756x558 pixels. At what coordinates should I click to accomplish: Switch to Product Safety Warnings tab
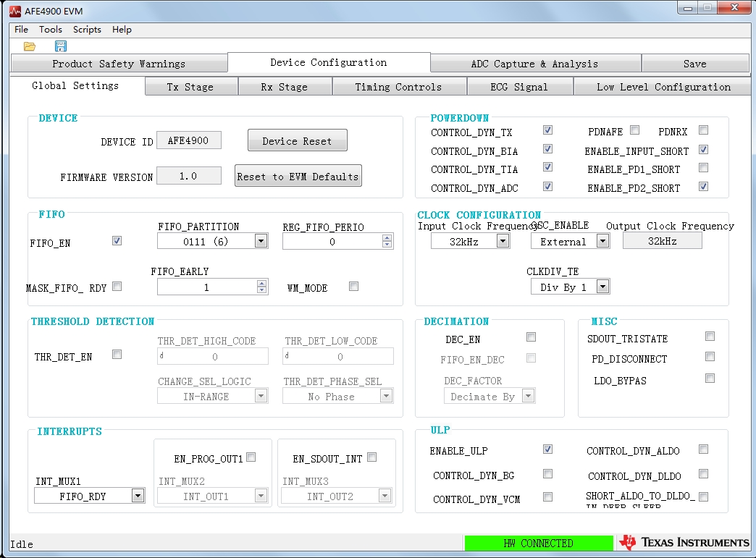pos(119,64)
